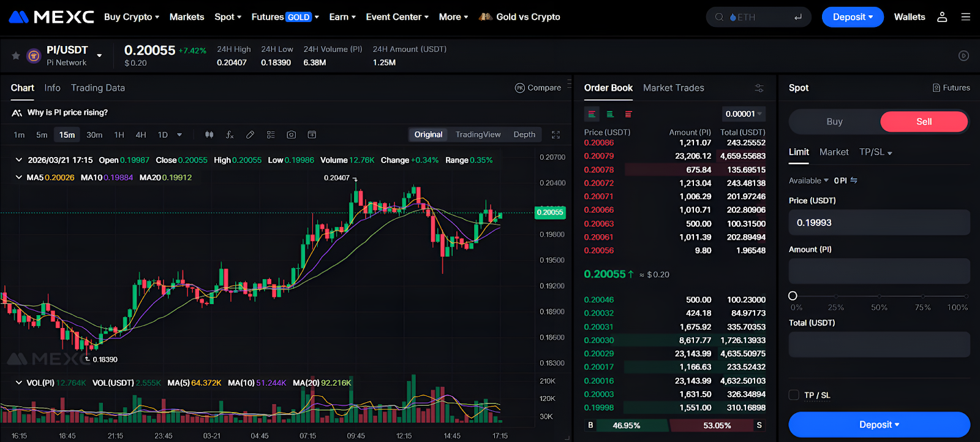Expand the Event Center dropdown

pos(397,17)
